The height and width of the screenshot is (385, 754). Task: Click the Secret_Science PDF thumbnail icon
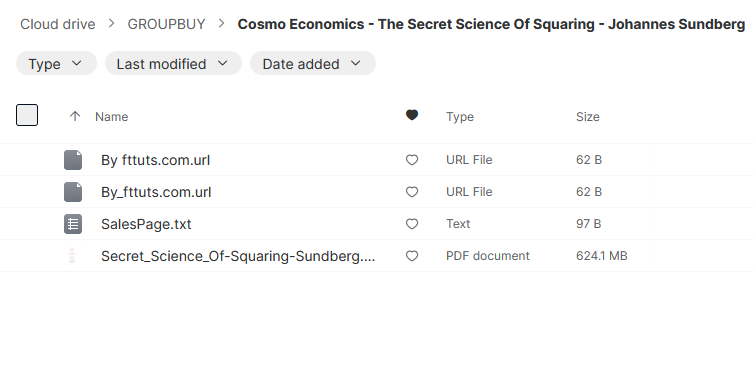coord(73,256)
